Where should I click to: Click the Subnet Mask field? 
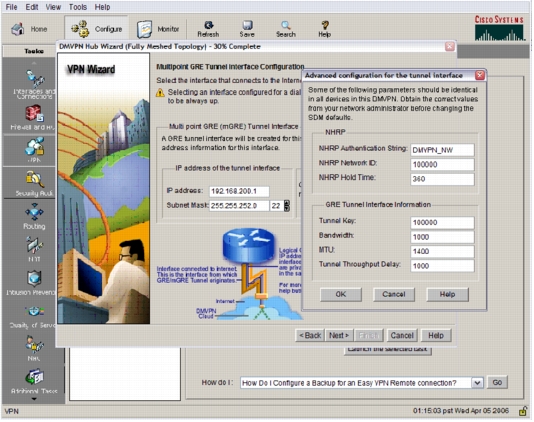[x=239, y=206]
